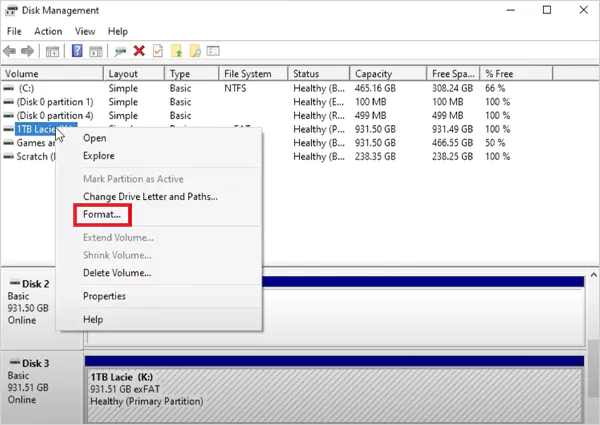This screenshot has width=600, height=425.
Task: Click the Back arrow toolbar icon
Action: click(x=9, y=51)
